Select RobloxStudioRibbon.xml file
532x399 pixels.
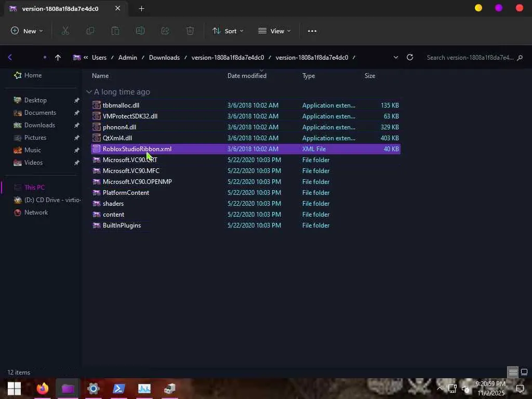246,149
